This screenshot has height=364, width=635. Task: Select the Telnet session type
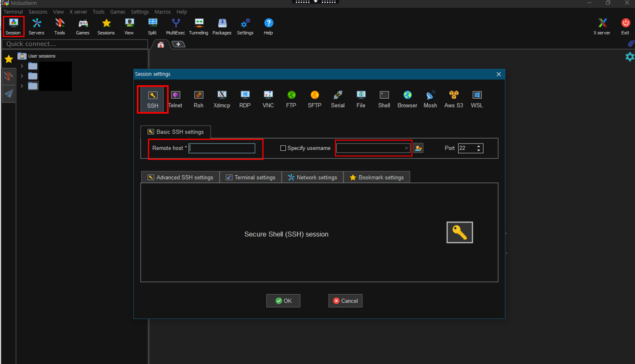tap(175, 100)
